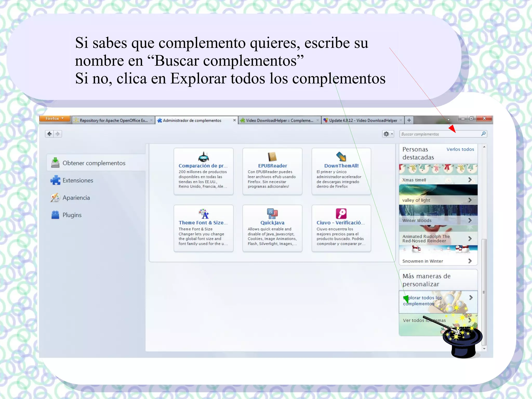Open the Comparación de pr... add-on title
This screenshot has width=532, height=399.
click(x=203, y=166)
